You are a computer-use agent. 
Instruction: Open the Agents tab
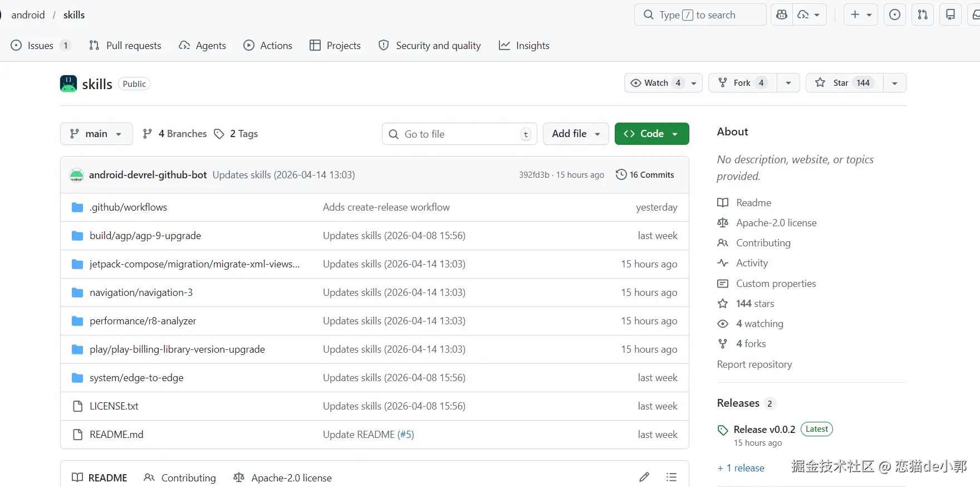pos(203,46)
